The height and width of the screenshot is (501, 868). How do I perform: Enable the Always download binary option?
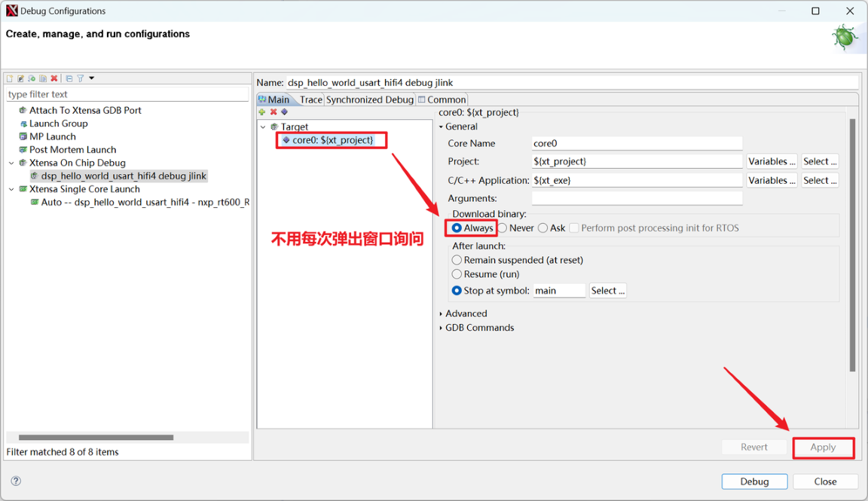458,228
